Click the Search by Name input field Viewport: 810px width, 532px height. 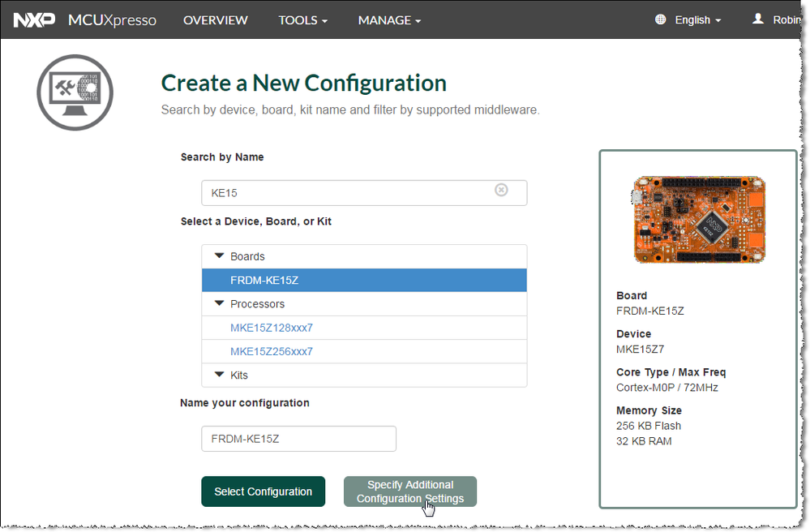click(349, 193)
